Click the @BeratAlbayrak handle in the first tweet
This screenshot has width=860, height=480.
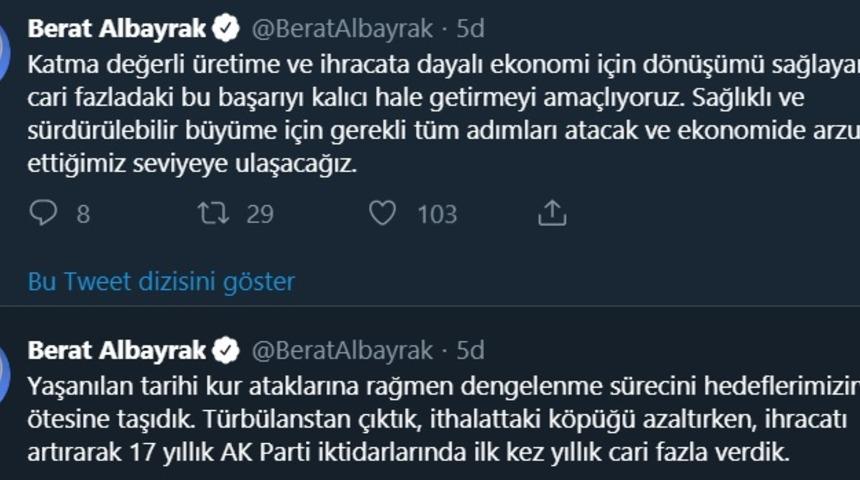[x=341, y=29]
